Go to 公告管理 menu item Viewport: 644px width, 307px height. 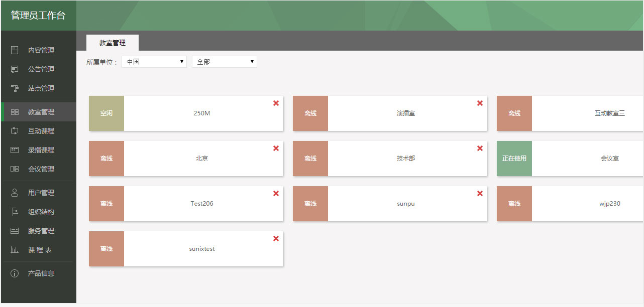tap(39, 69)
